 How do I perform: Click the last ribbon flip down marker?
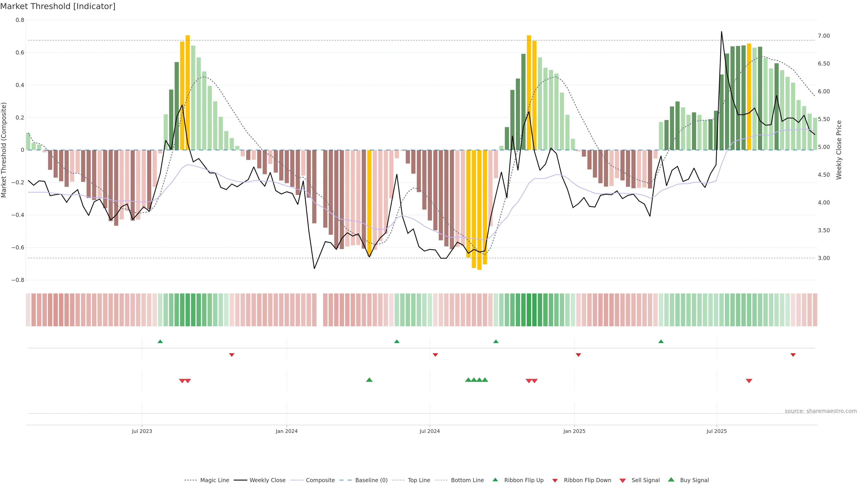793,355
